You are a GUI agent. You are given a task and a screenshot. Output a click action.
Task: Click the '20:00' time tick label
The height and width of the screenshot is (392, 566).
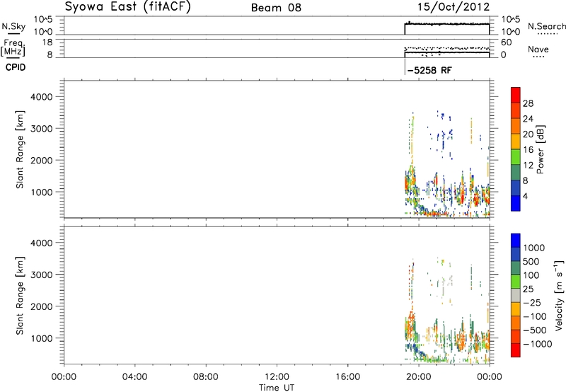pos(419,377)
